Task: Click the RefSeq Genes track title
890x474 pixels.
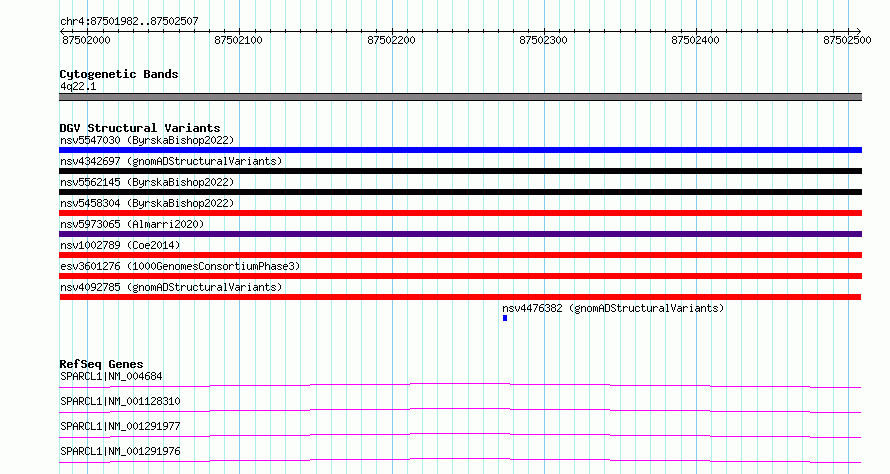Action: [x=101, y=364]
